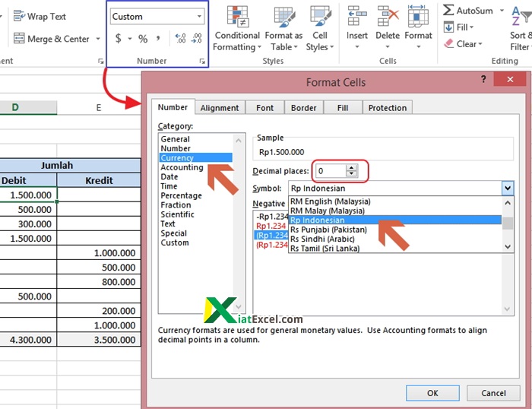Expand the accounting format dollar dropdown arrow
Image resolution: width=532 pixels, height=409 pixels.
tap(130, 39)
